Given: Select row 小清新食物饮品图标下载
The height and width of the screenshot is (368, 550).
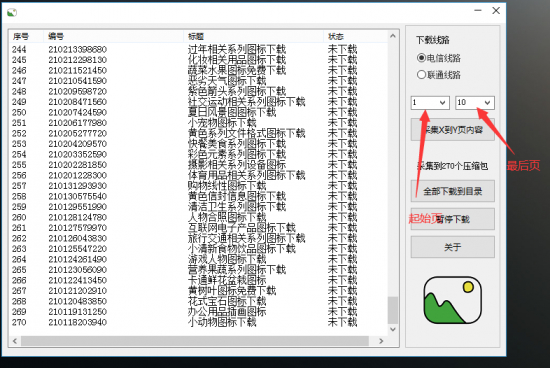Looking at the screenshot, I should click(199, 249).
